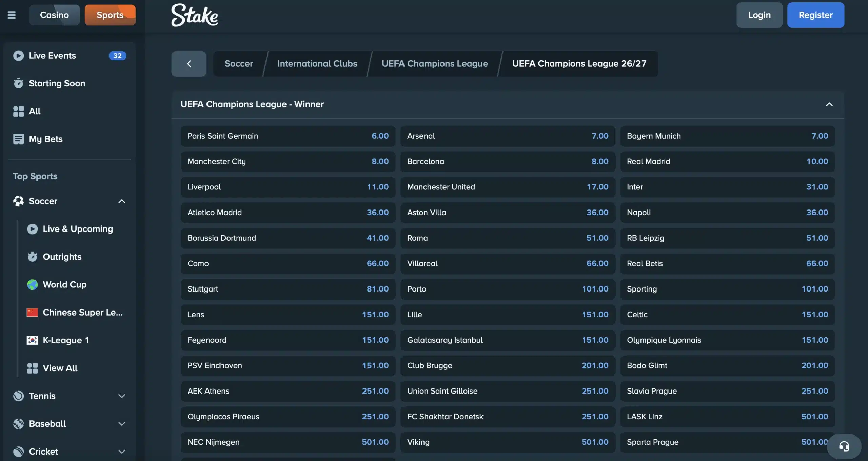
Task: Go to Soccer breadcrumb
Action: coord(239,64)
